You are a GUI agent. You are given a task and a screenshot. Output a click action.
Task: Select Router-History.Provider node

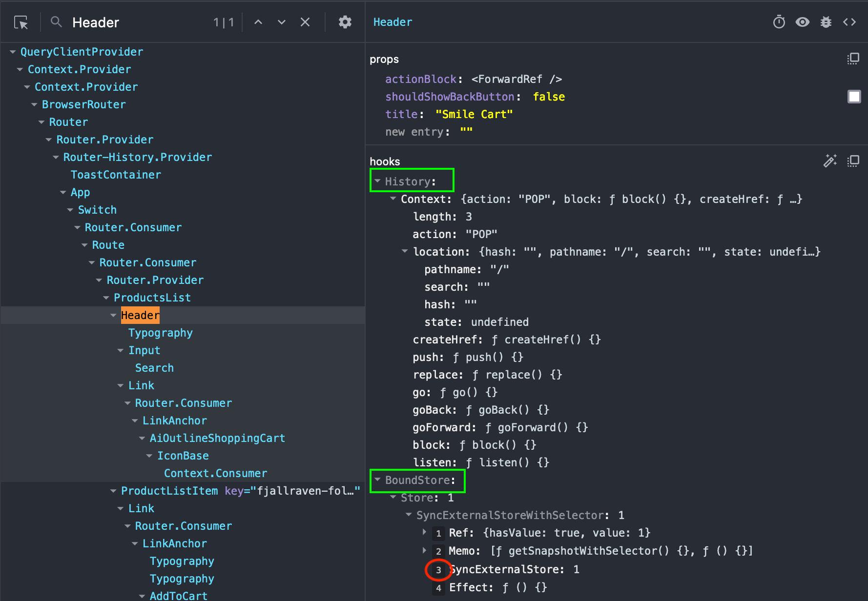pos(138,157)
